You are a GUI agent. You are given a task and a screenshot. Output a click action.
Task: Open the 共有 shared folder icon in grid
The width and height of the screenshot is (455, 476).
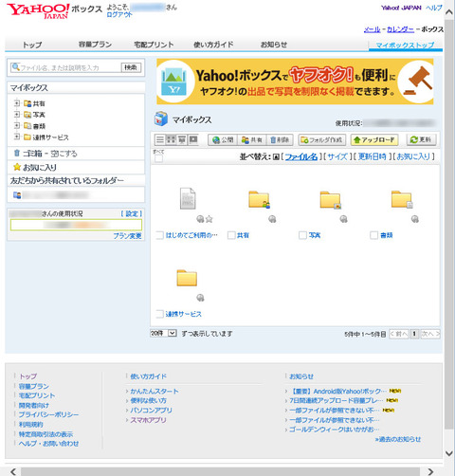click(259, 199)
